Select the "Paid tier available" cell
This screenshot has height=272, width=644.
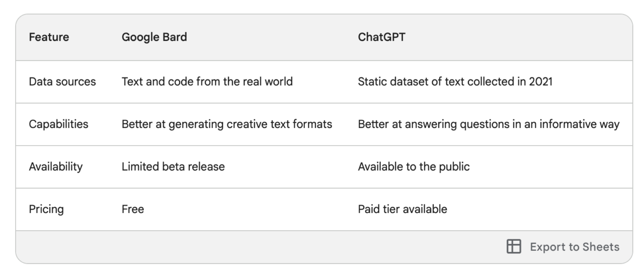402,209
